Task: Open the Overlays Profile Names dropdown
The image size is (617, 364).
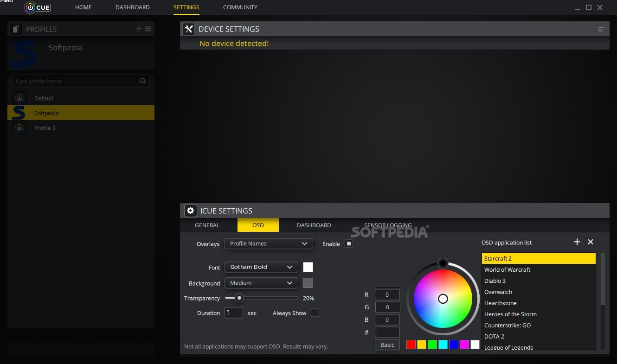Action: pos(269,243)
